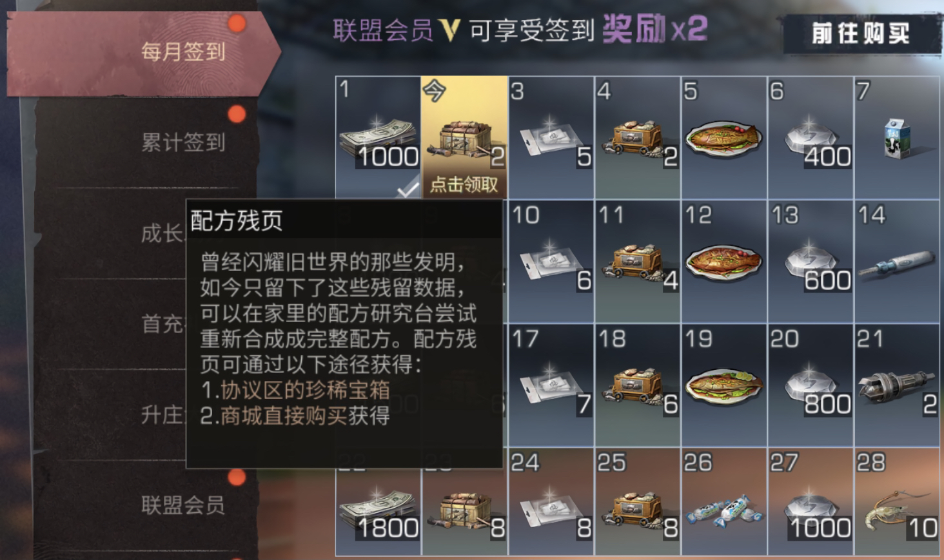The width and height of the screenshot is (944, 560).
Task: Tap the day 5 grilled fish reward
Action: tap(723, 137)
